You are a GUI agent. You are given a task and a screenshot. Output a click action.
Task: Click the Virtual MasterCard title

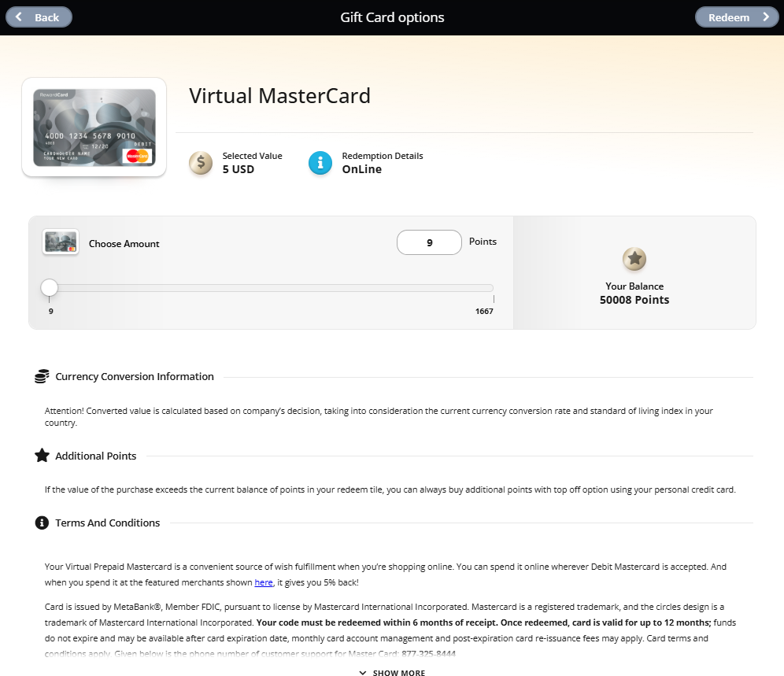(279, 96)
